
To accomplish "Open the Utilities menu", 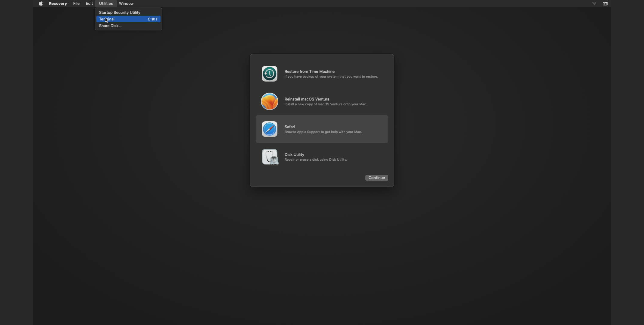I will [105, 3].
